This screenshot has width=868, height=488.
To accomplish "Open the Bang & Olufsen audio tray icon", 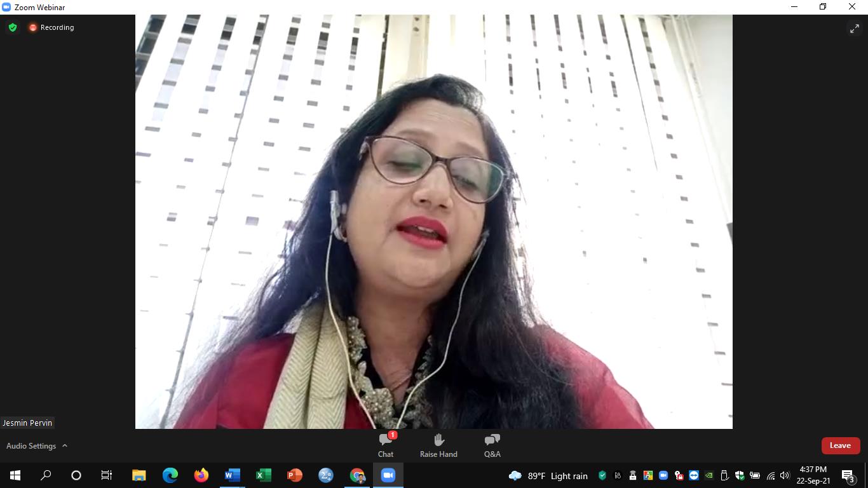I will [x=618, y=475].
